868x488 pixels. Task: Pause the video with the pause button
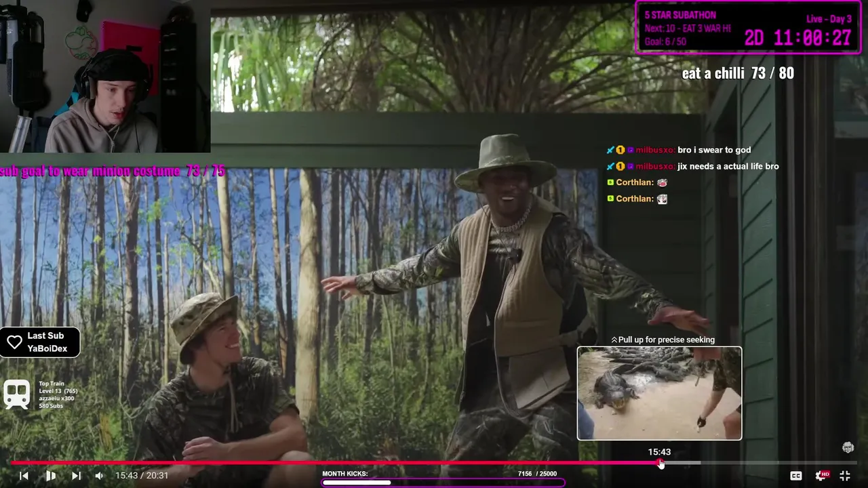(50, 476)
